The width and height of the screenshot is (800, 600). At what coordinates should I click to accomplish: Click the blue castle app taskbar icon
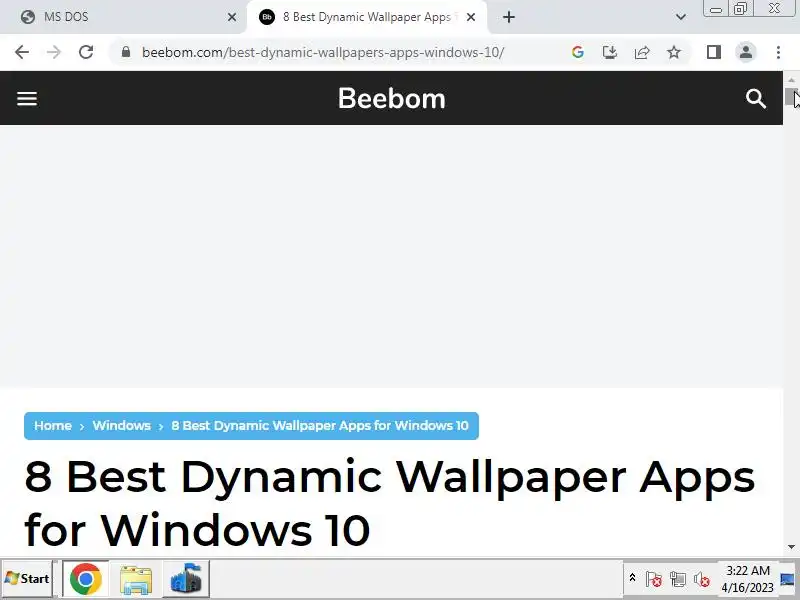[x=186, y=579]
